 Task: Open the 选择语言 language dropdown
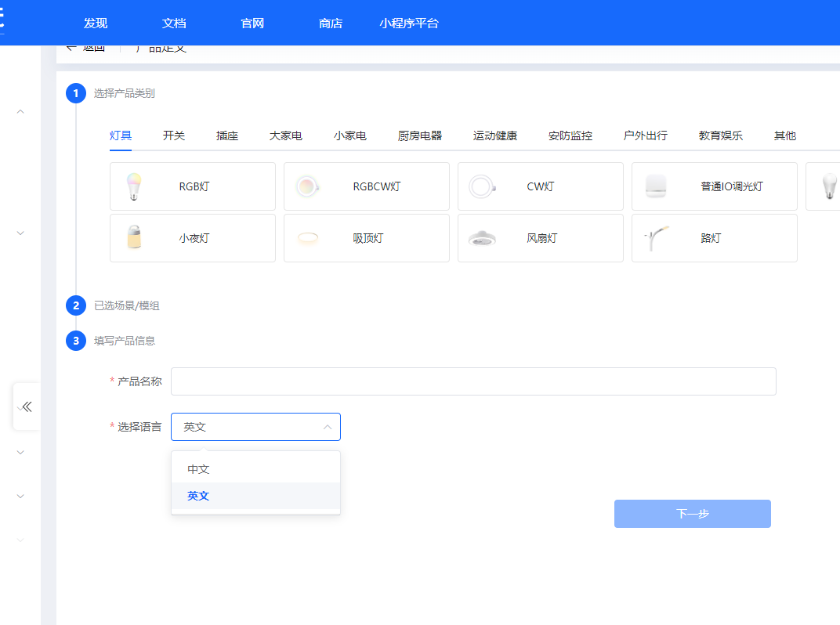click(255, 426)
